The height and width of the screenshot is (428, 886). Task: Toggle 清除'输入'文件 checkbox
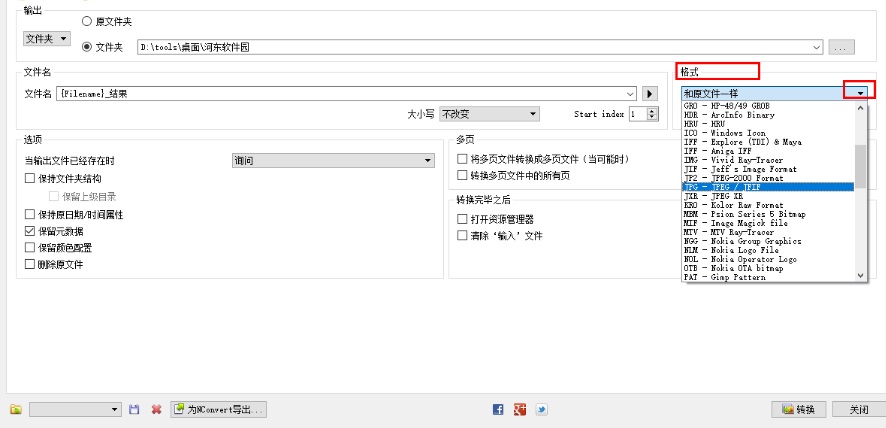(462, 235)
